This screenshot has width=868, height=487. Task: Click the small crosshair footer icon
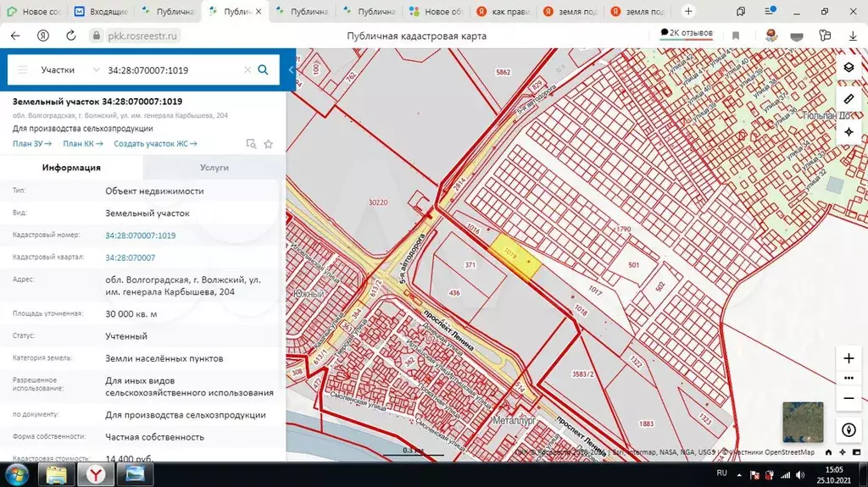[x=843, y=452]
